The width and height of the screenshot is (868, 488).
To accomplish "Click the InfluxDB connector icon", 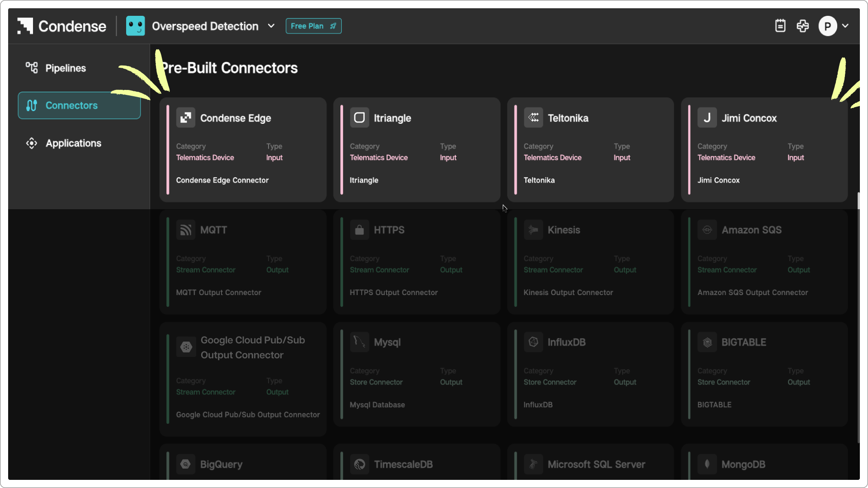I will click(x=533, y=342).
